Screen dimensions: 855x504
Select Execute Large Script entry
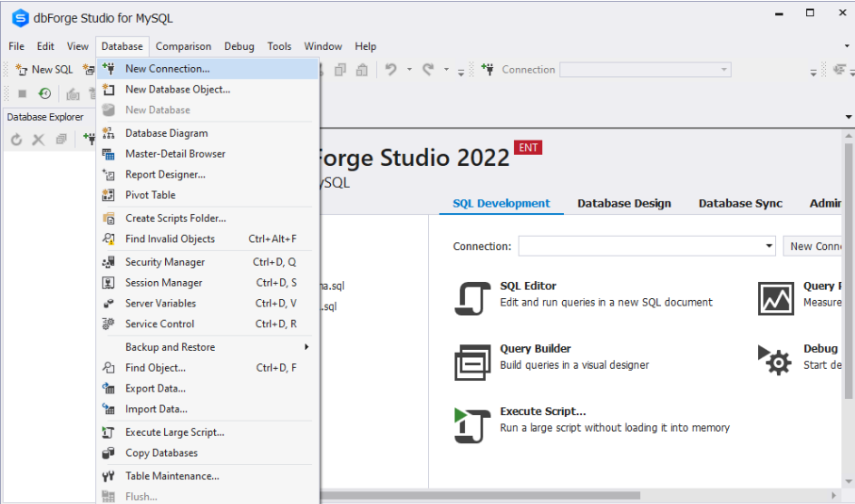pyautogui.click(x=208, y=432)
